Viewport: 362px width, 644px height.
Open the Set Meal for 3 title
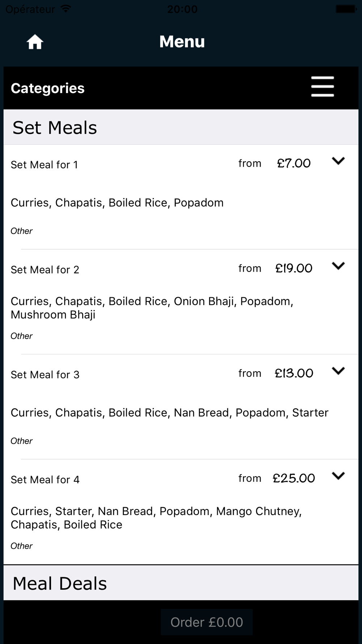tap(45, 375)
